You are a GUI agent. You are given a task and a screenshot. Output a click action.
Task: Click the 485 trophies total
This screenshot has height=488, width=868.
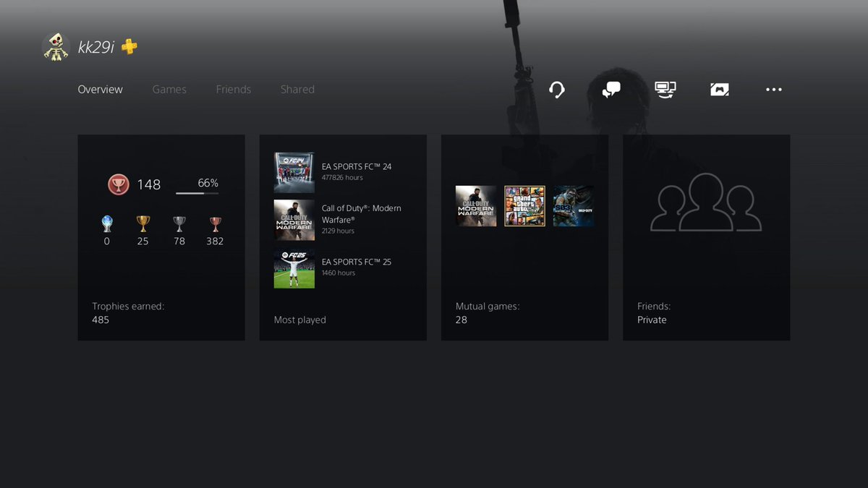click(101, 320)
